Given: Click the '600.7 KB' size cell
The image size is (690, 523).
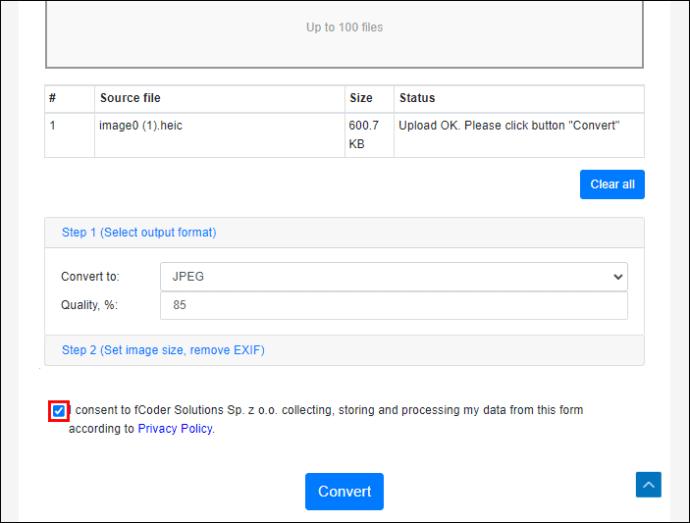Looking at the screenshot, I should [369, 135].
